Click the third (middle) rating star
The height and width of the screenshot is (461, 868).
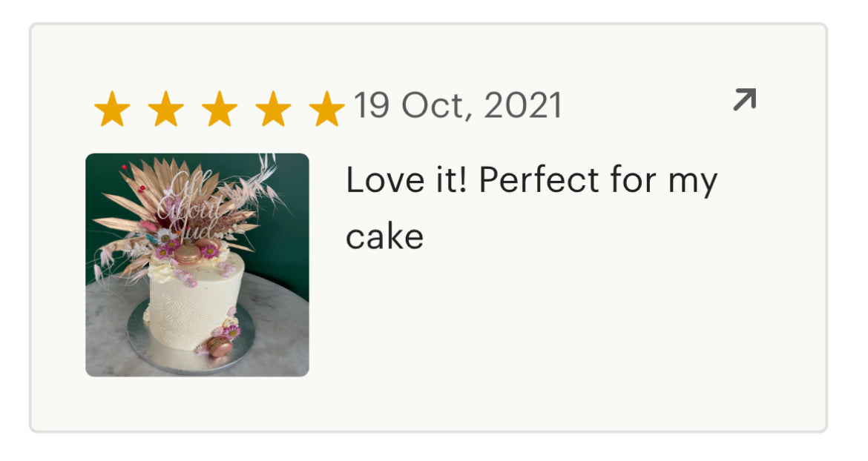[220, 109]
